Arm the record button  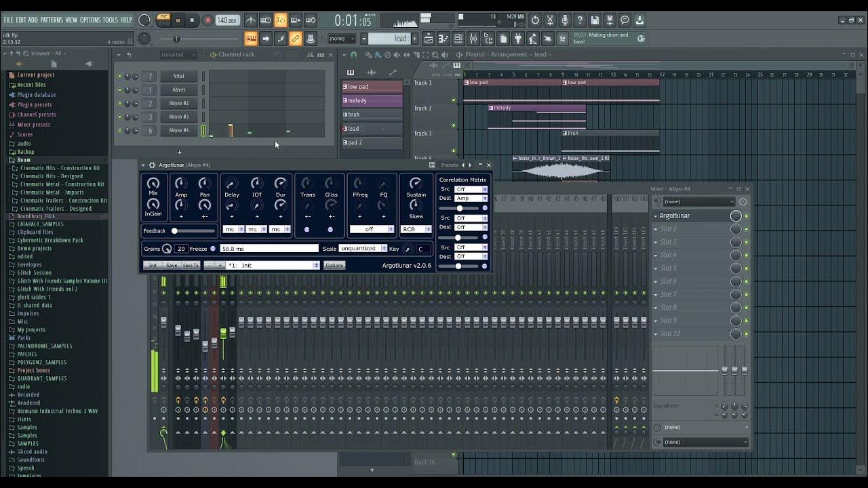pyautogui.click(x=208, y=20)
